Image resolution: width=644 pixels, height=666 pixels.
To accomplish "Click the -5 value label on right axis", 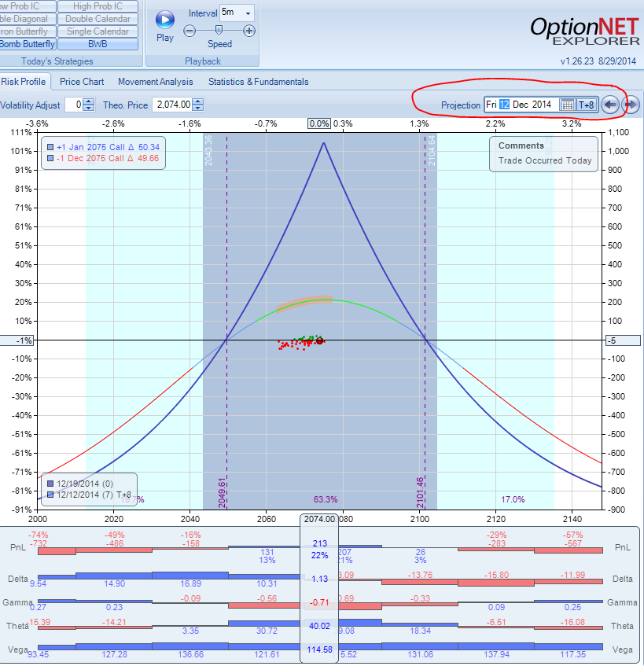I will (623, 340).
